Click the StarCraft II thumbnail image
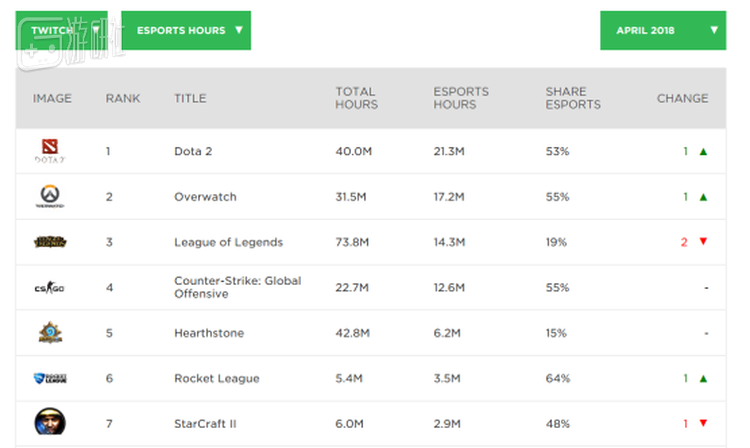 pos(50,423)
